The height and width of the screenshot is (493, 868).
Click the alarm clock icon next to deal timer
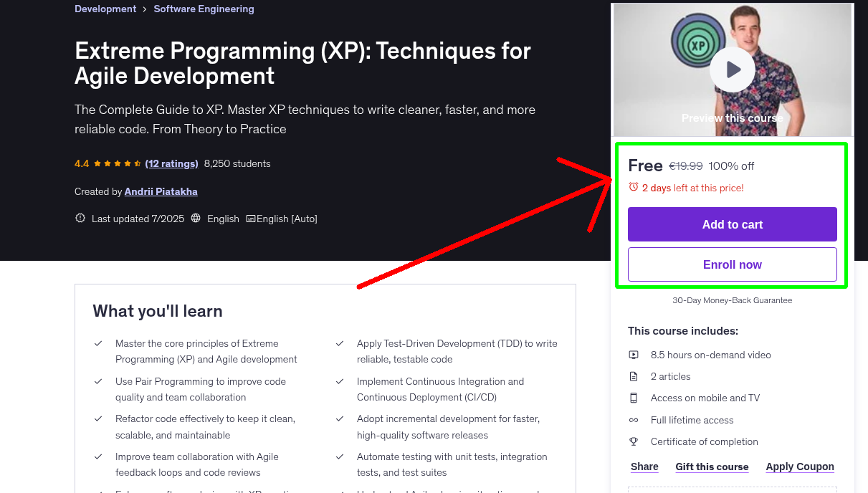tap(632, 186)
